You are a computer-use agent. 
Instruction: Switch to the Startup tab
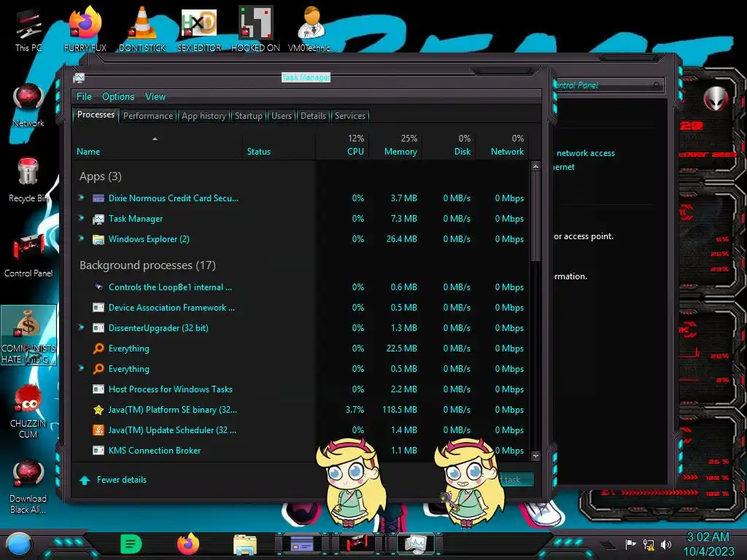248,116
